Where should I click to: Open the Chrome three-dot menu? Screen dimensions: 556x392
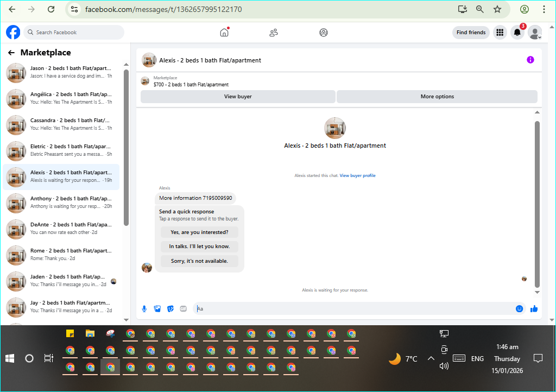tap(544, 9)
